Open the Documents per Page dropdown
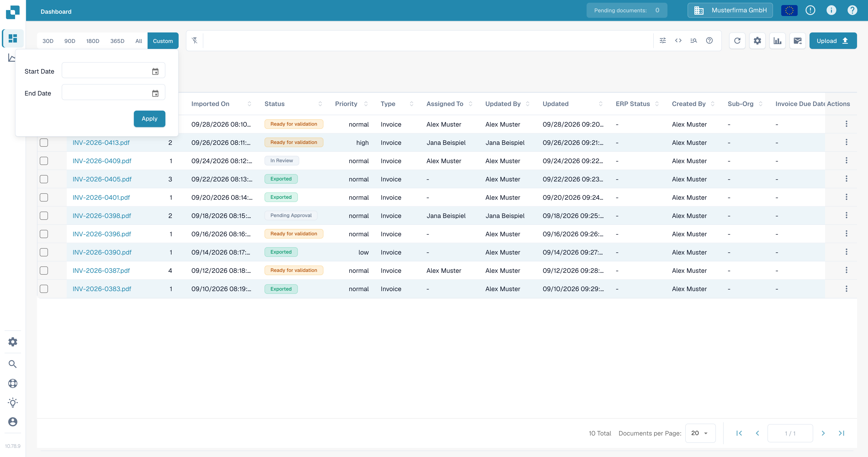The height and width of the screenshot is (457, 868). click(700, 433)
